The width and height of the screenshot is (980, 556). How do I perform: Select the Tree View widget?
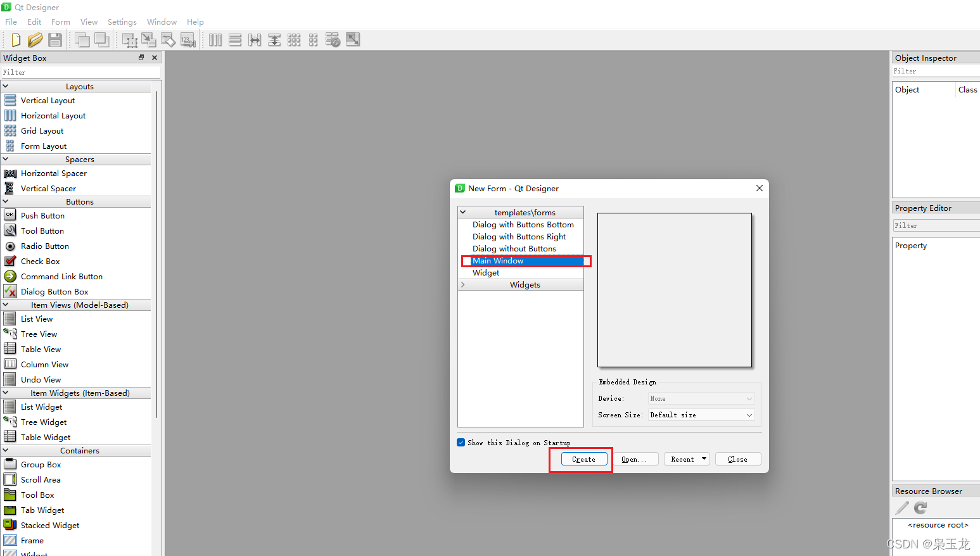click(39, 334)
